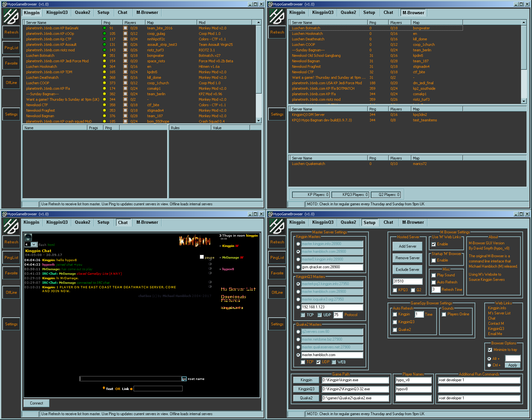Click green ping dot for KP Assault server
532x420 pixels.
click(x=104, y=45)
